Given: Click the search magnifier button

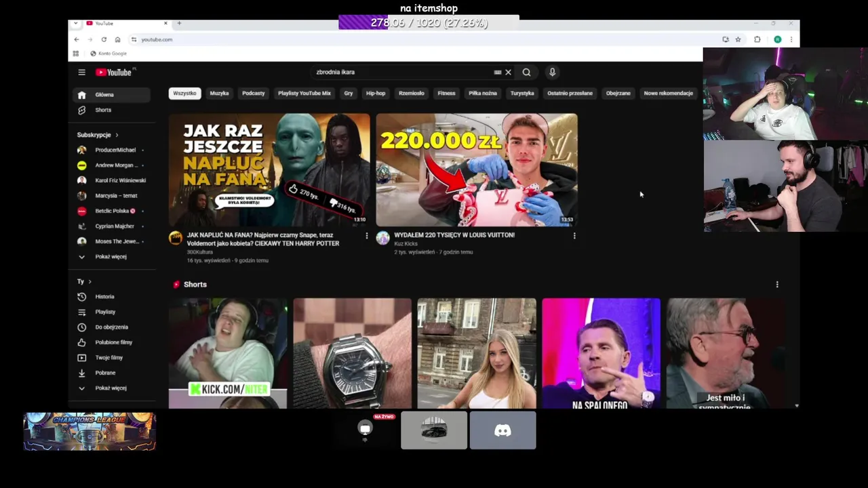Looking at the screenshot, I should pyautogui.click(x=526, y=72).
